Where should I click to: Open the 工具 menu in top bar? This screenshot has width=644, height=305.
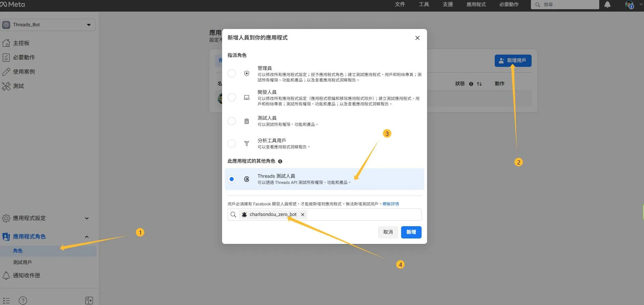pyautogui.click(x=424, y=4)
